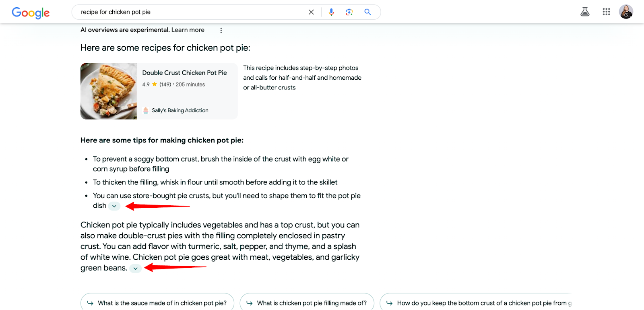
Task: Open Double Crust Chicken Pot Pie title
Action: [x=184, y=73]
